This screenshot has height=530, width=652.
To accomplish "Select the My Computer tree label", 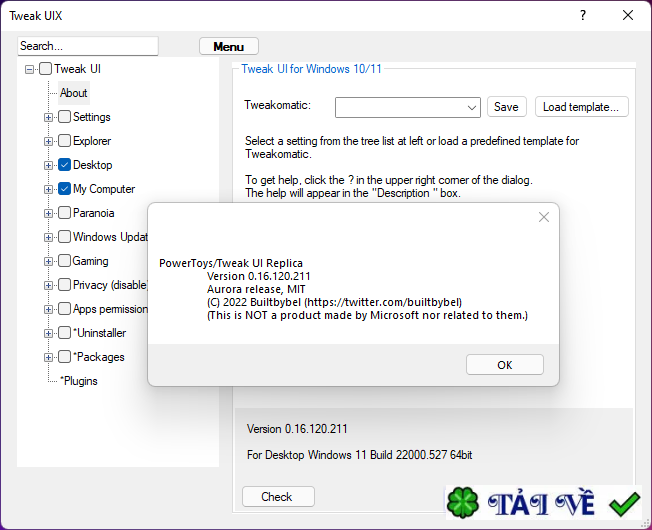I will [104, 189].
